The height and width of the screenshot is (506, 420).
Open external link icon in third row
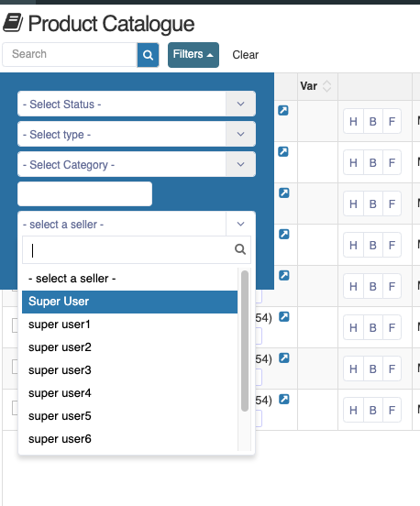click(283, 193)
